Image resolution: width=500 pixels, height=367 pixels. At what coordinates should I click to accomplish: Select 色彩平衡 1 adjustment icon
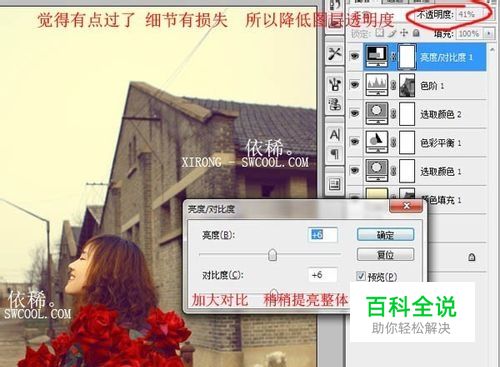[377, 142]
